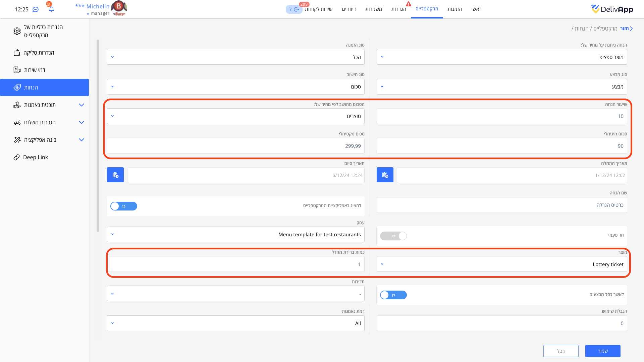Click the DelivApp logo
The height and width of the screenshot is (362, 644).
click(612, 9)
